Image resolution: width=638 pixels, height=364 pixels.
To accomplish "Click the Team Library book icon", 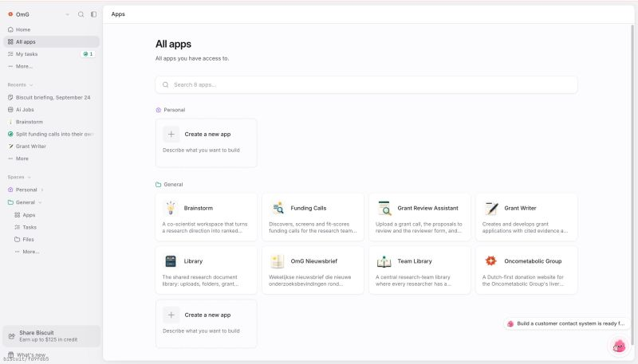I will coord(384,261).
